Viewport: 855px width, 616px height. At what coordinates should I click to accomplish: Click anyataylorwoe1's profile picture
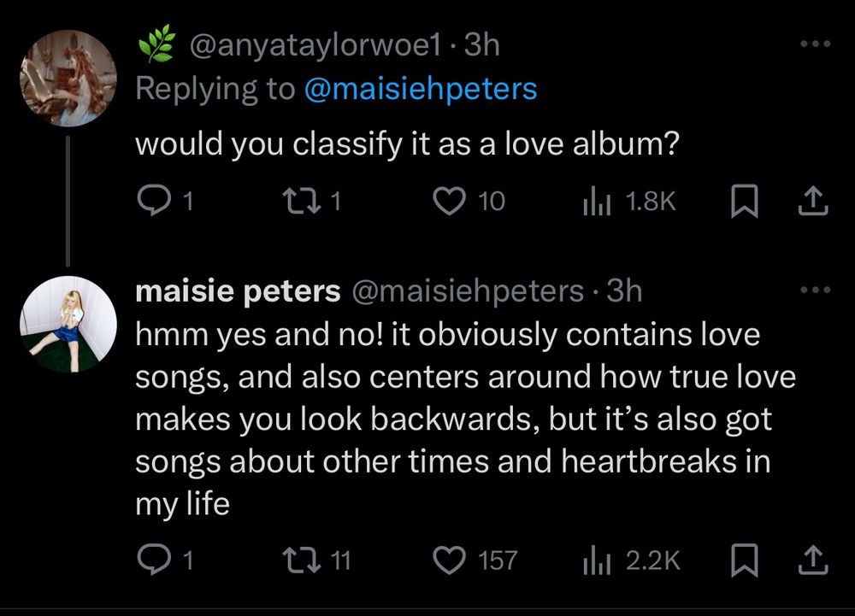68,79
